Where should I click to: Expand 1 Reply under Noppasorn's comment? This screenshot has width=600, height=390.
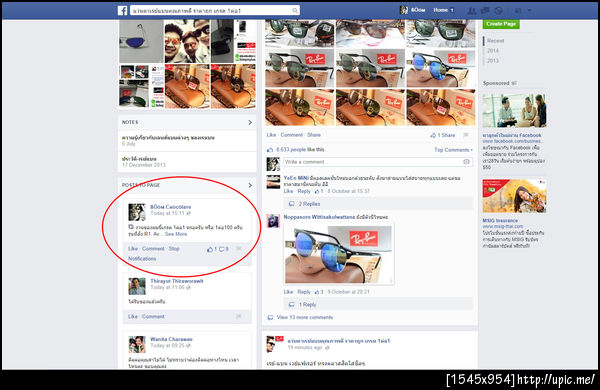[x=308, y=305]
